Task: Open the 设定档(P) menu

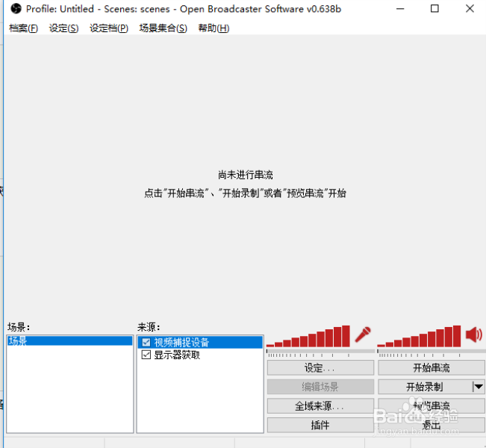Action: (x=109, y=28)
